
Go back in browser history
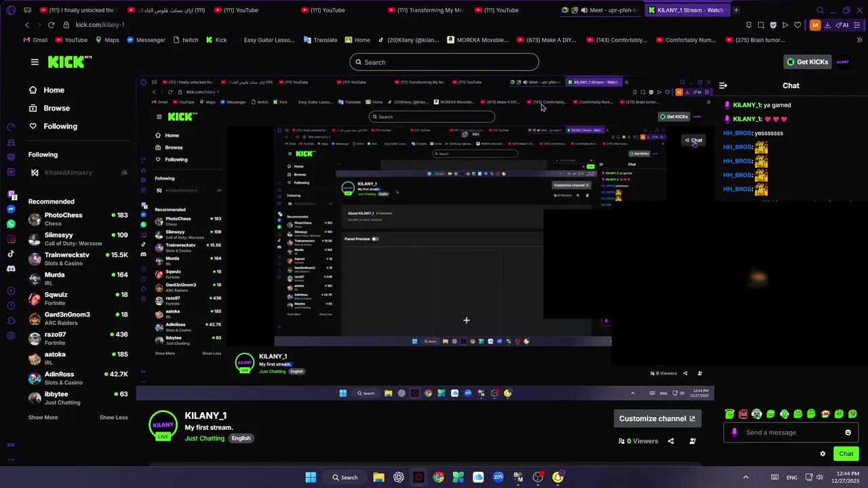pos(27,25)
